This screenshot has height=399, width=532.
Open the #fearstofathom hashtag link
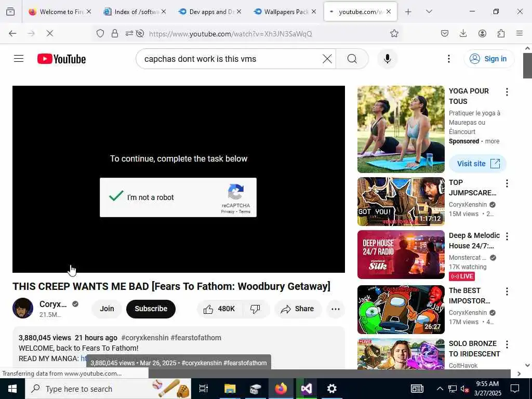196,338
